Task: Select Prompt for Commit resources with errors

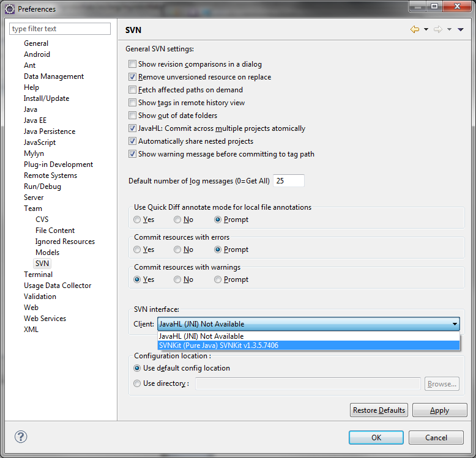Action: (x=218, y=249)
